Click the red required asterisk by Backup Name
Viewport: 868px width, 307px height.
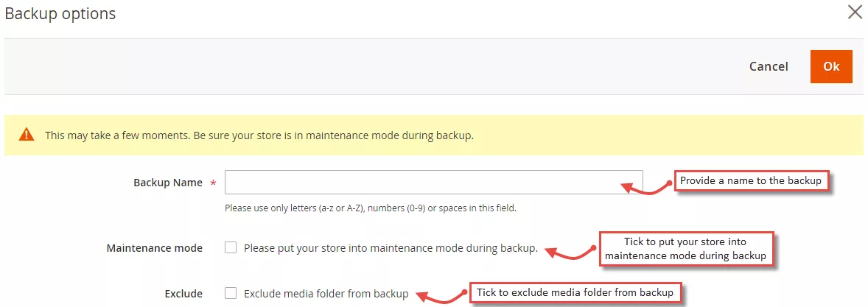click(214, 183)
